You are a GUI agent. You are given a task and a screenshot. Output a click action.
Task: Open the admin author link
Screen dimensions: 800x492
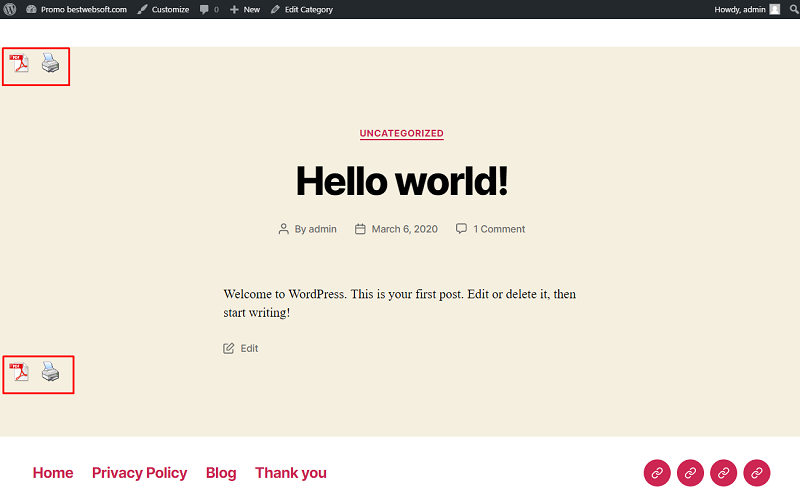[322, 229]
